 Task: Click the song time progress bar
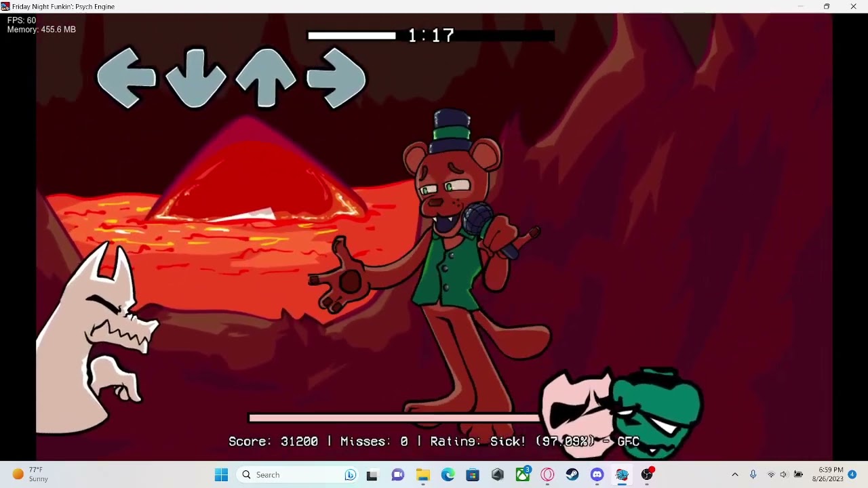point(431,36)
